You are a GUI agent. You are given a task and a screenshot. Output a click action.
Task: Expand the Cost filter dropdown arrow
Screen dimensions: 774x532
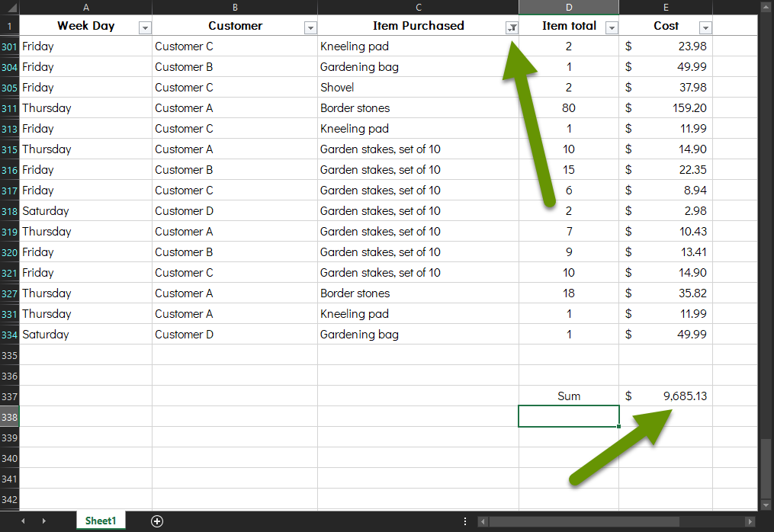pos(705,27)
